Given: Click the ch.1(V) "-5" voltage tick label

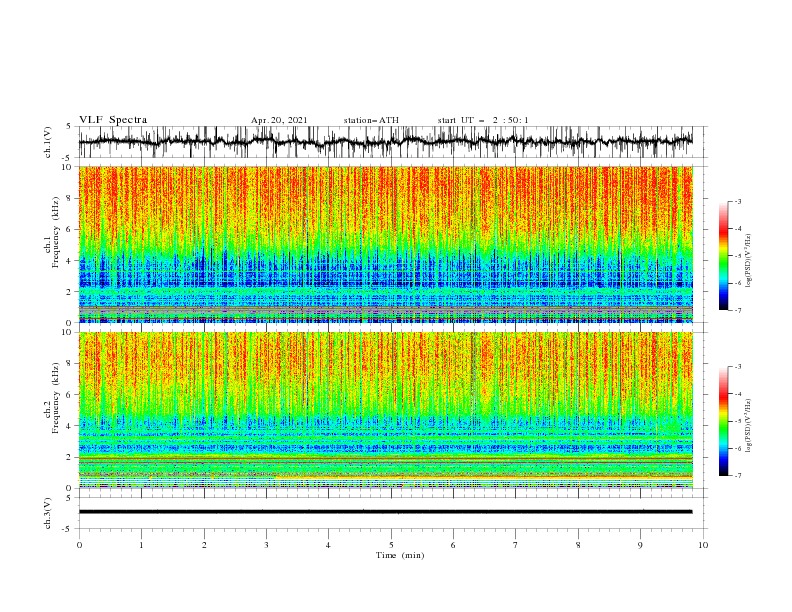Looking at the screenshot, I should tap(68, 158).
